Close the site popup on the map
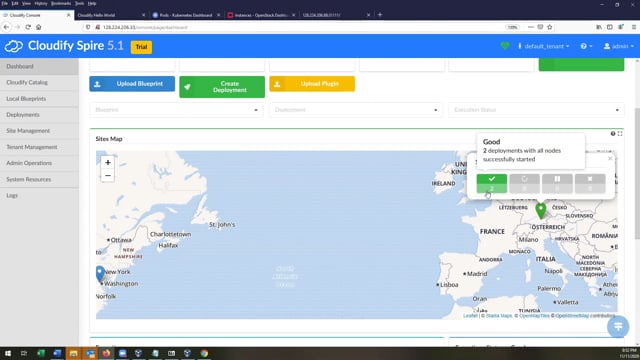This screenshot has height=360, width=640. [610, 158]
